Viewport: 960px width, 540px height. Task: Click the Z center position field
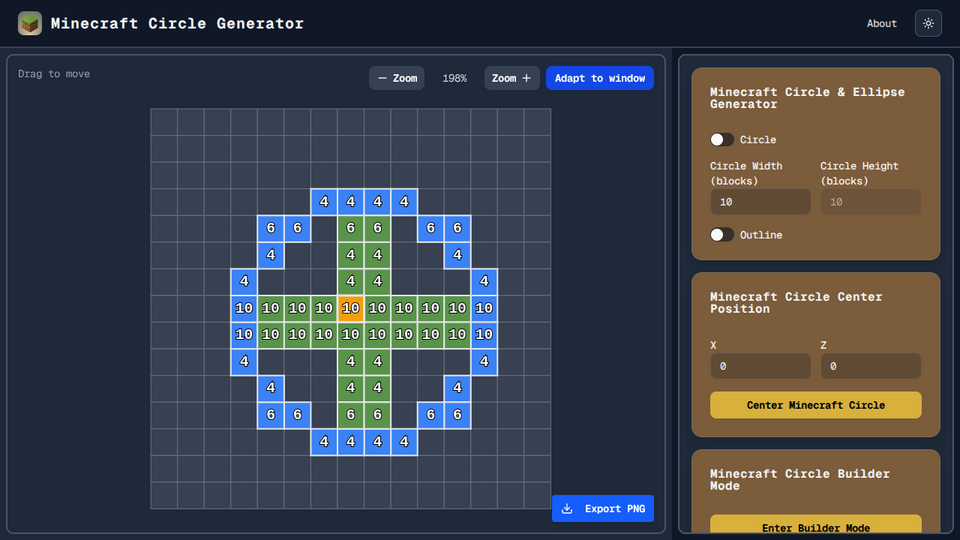point(871,366)
